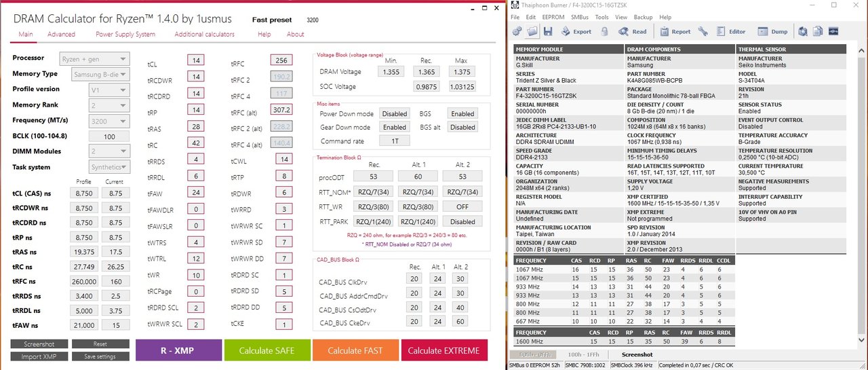
Task: Click Calculate EXTREME button
Action: [444, 350]
